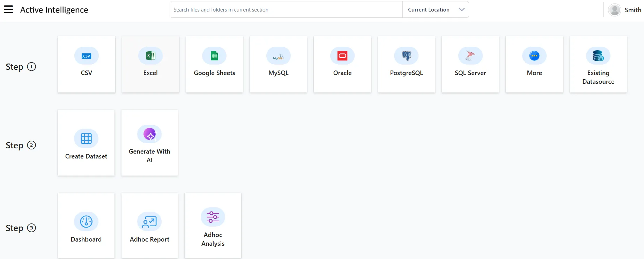
Task: Click the CSV label text
Action: coord(87,73)
